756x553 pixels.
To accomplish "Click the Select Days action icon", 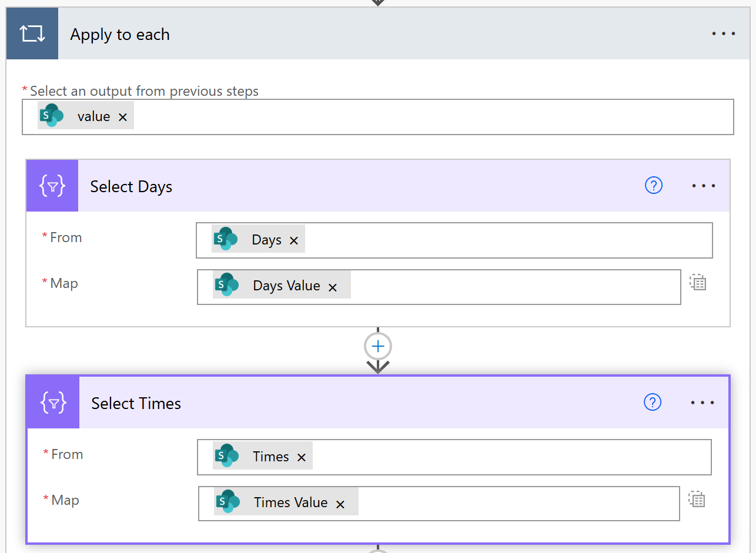I will 52,186.
